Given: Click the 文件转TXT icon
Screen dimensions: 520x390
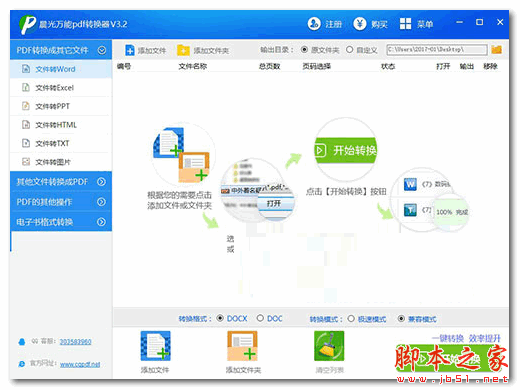Looking at the screenshot, I should tap(26, 143).
